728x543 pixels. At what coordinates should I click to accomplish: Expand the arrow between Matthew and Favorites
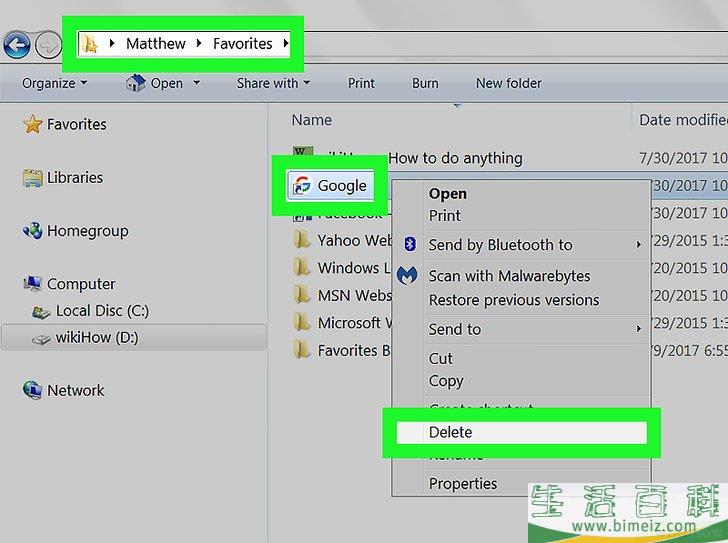(199, 43)
